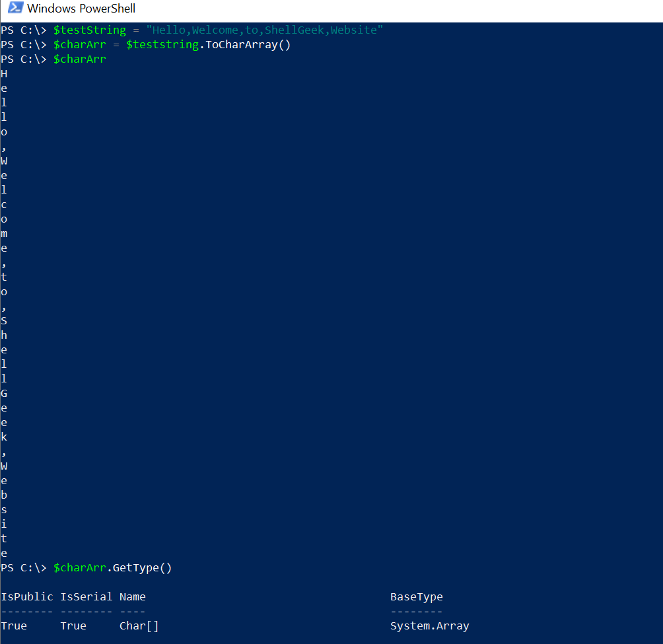Select the Name column header
The width and height of the screenshot is (663, 644).
tap(132, 596)
